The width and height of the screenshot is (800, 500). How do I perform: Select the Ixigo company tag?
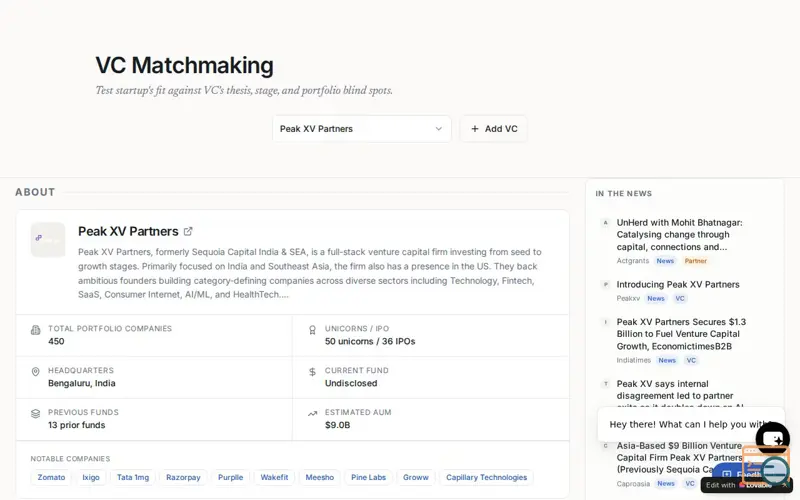[91, 478]
